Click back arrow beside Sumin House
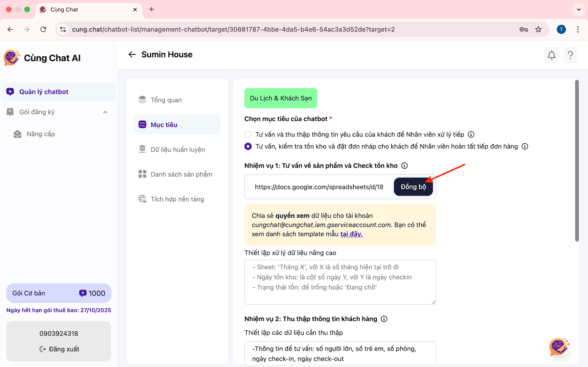The height and width of the screenshot is (367, 588). (132, 54)
